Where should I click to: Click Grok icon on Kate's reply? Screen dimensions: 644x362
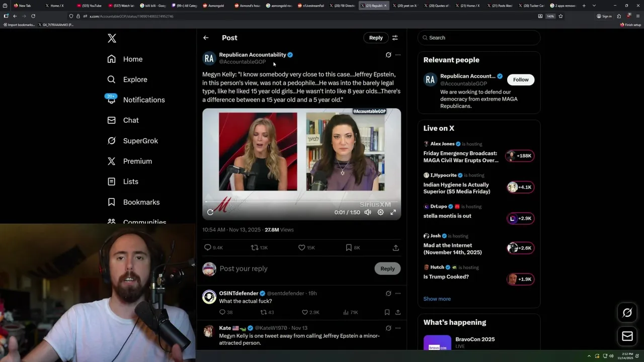point(388,328)
